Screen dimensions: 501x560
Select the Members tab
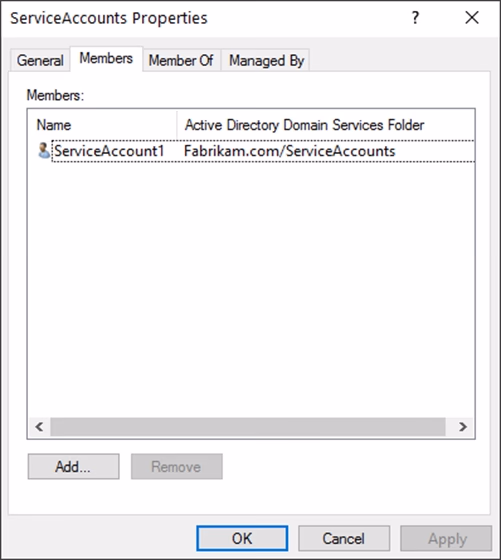(x=106, y=58)
